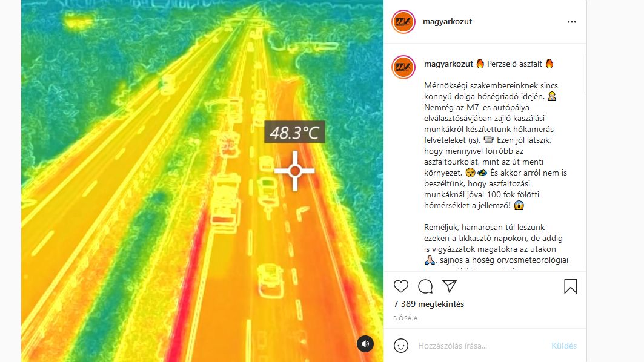
Task: Click the 7 389 megtekintés view count
Action: [429, 304]
